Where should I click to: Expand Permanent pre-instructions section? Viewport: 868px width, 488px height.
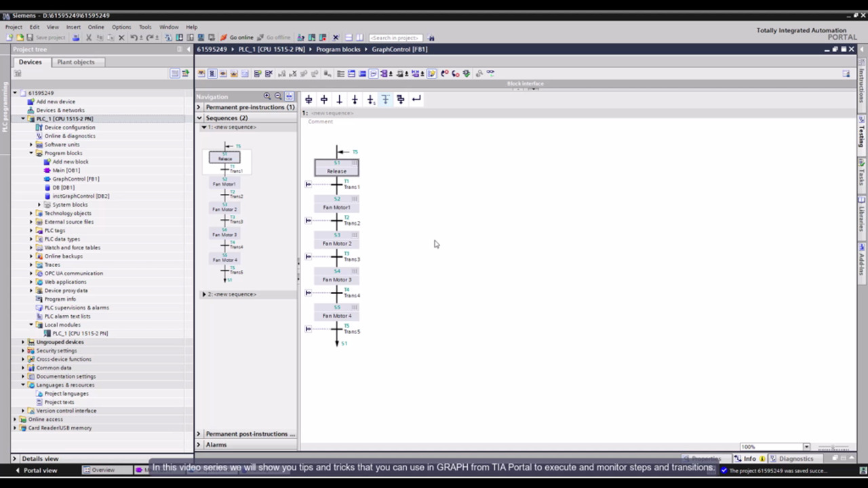(199, 107)
